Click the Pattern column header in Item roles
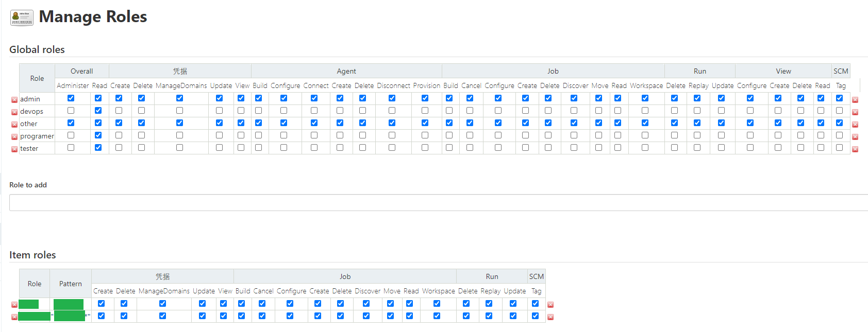This screenshot has height=332, width=868. [x=71, y=284]
